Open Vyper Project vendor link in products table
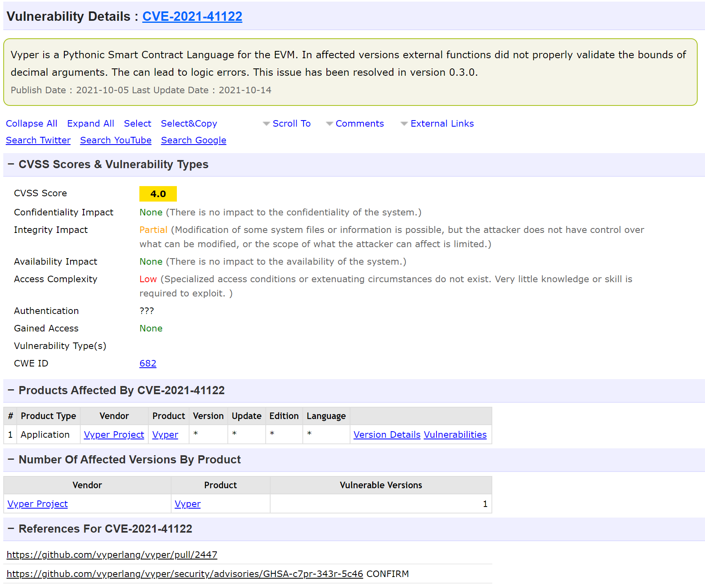The width and height of the screenshot is (705, 588). [114, 434]
